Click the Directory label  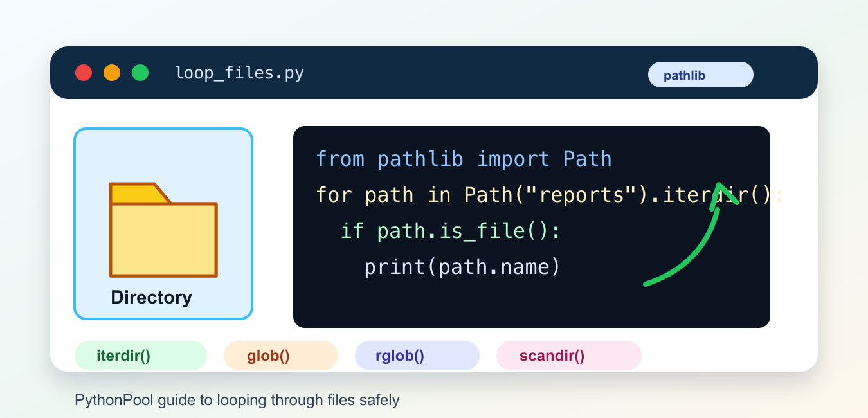tap(151, 297)
